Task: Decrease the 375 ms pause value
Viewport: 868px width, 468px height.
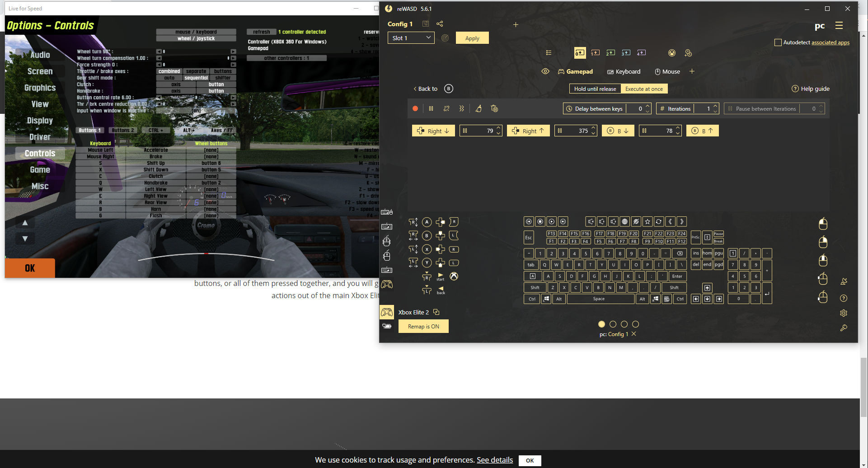Action: pos(593,133)
